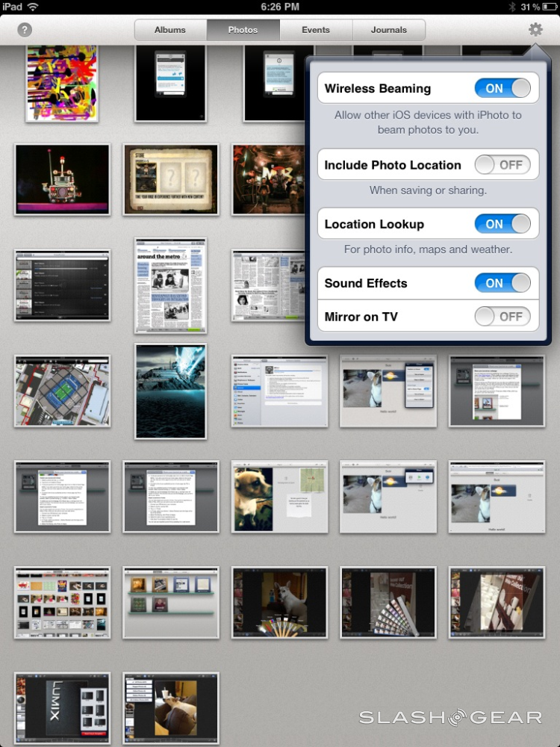Enable Include Photo Location switch
560x747 pixels.
(x=503, y=165)
